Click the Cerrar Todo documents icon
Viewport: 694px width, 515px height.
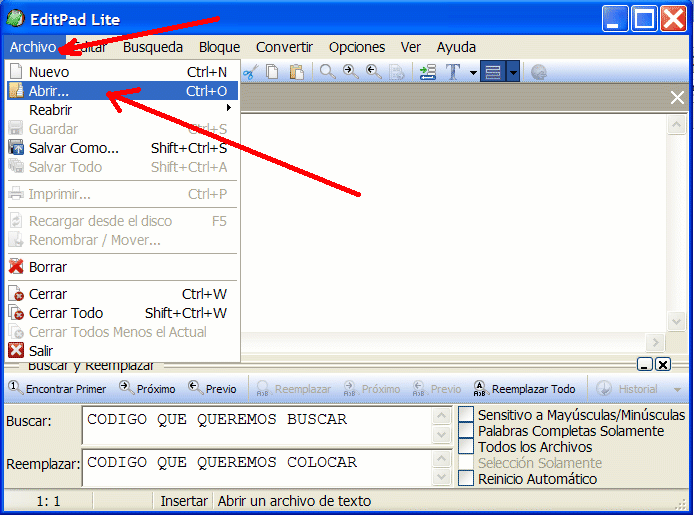(x=16, y=312)
